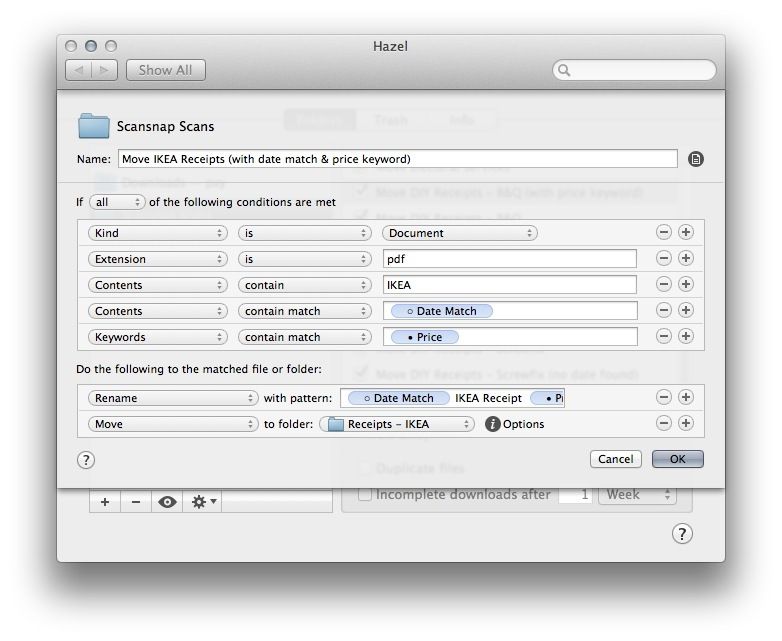Image resolution: width=782 pixels, height=641 pixels.
Task: Open the contain operator dropdown for IKEA
Action: click(x=305, y=285)
